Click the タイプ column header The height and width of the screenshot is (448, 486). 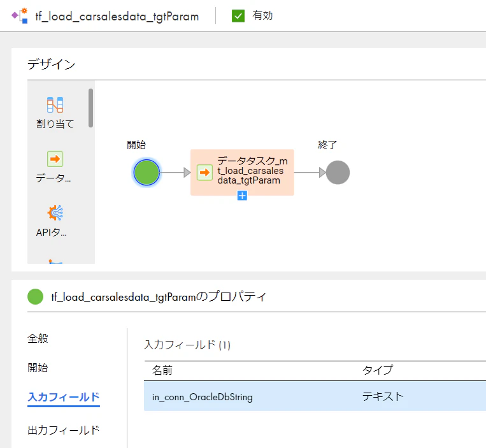[x=378, y=370]
